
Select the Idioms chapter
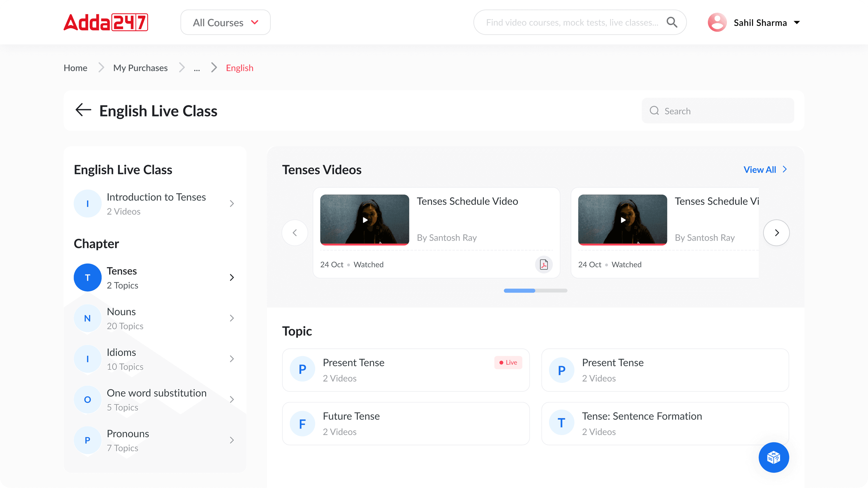154,359
